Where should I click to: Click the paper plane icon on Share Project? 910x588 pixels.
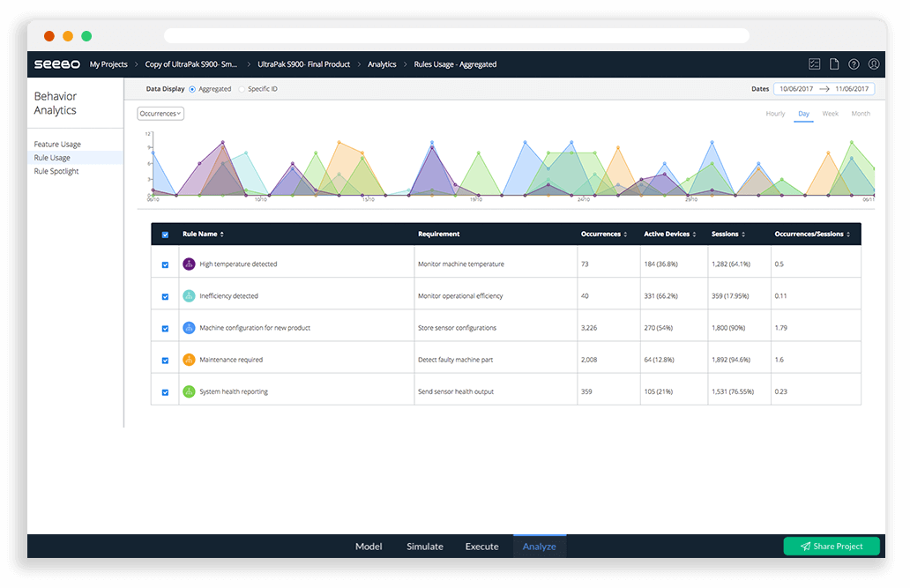point(806,547)
